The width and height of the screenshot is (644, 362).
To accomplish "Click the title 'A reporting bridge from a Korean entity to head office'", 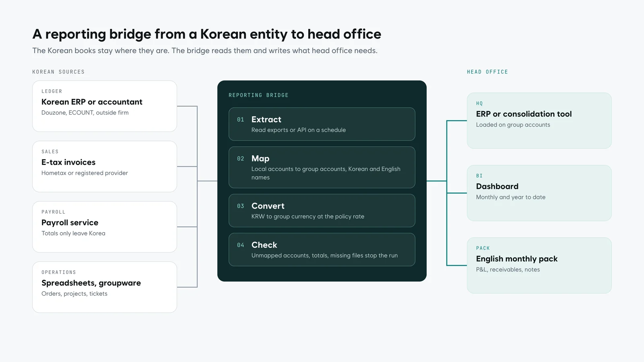I will click(x=206, y=34).
